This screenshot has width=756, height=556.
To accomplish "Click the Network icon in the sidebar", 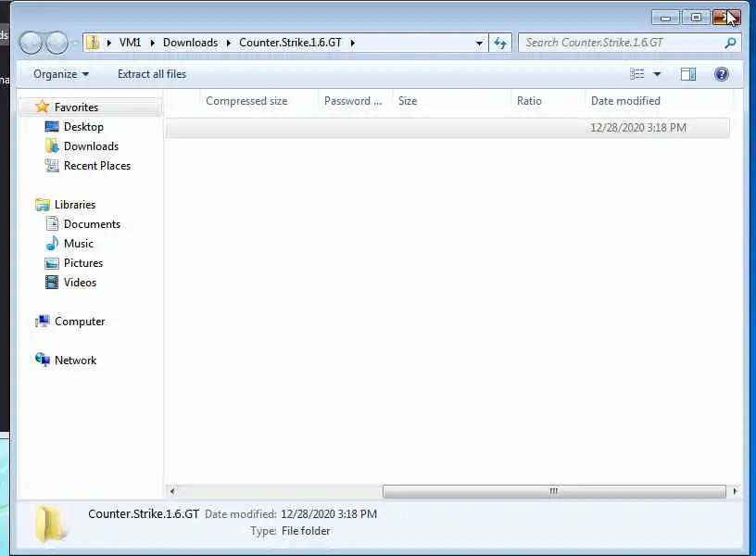I will (x=43, y=360).
